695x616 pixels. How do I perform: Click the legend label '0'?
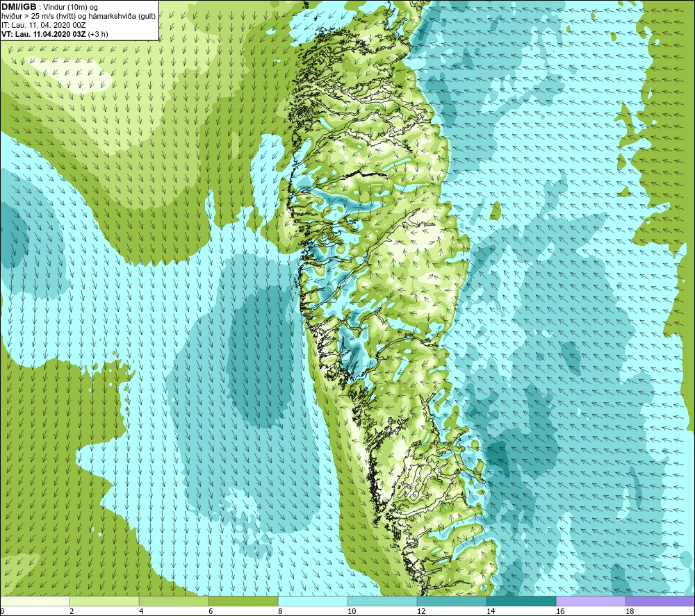[2, 611]
